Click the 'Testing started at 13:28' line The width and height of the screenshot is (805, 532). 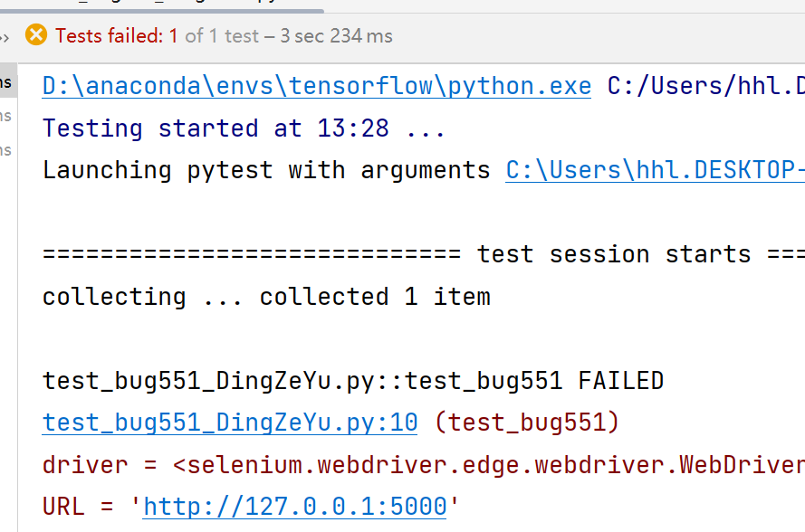pos(244,128)
